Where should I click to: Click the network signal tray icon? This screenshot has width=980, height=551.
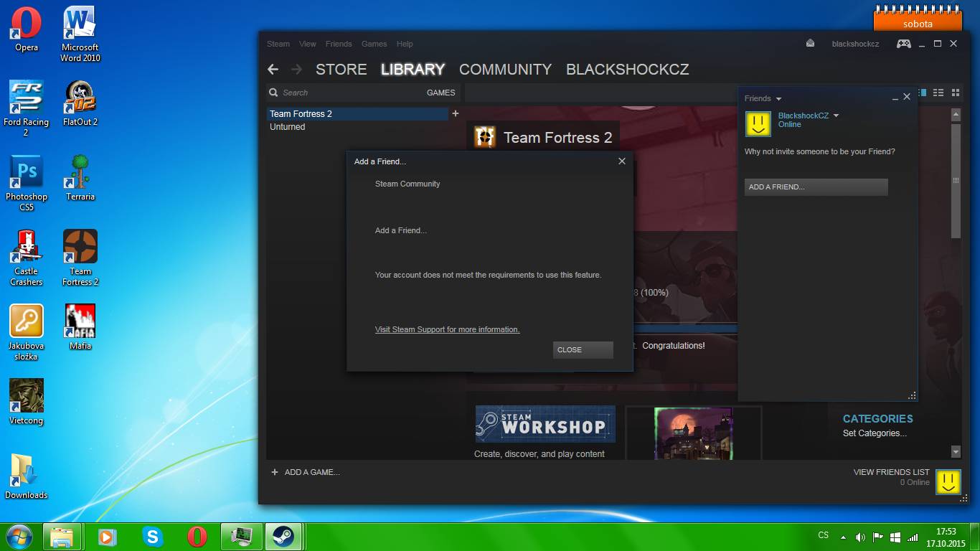pos(913,537)
